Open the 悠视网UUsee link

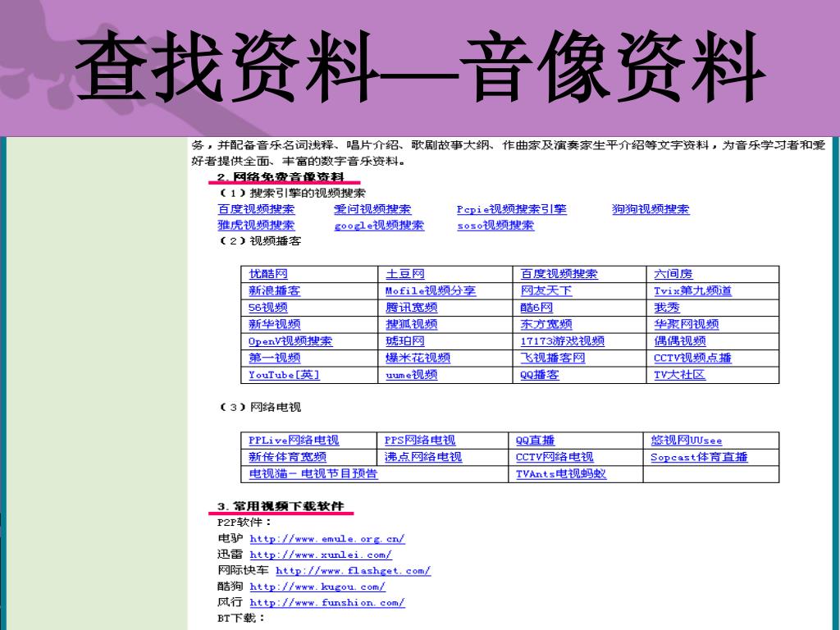click(687, 441)
